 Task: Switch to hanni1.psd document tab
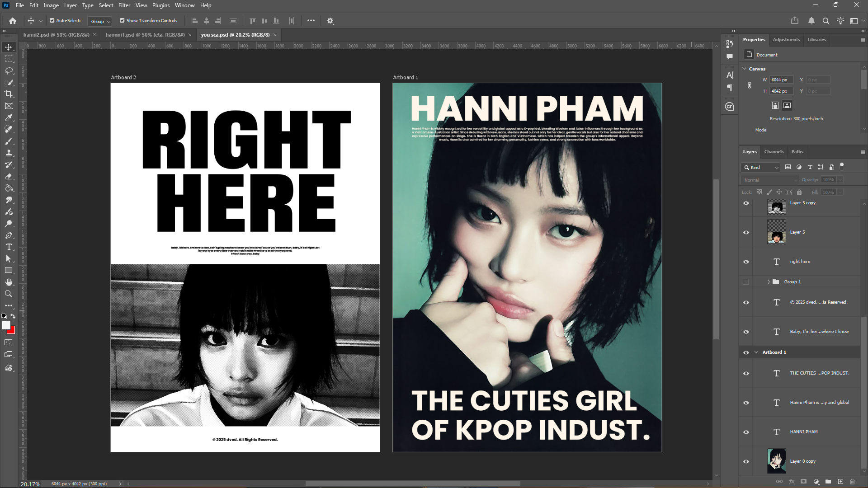(145, 35)
